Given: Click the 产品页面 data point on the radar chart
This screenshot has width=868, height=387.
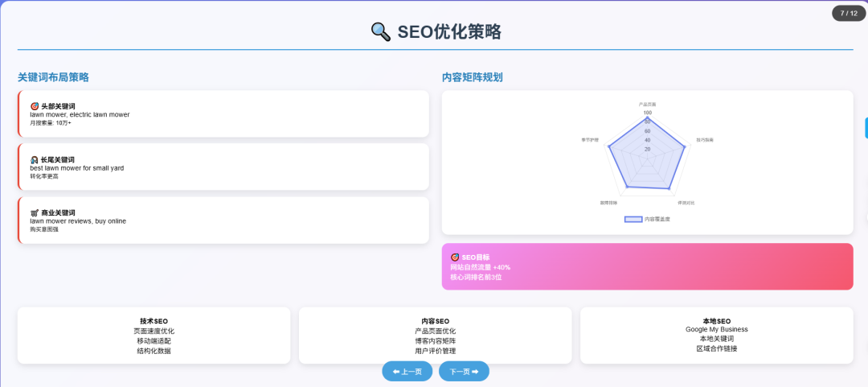Looking at the screenshot, I should tap(647, 117).
